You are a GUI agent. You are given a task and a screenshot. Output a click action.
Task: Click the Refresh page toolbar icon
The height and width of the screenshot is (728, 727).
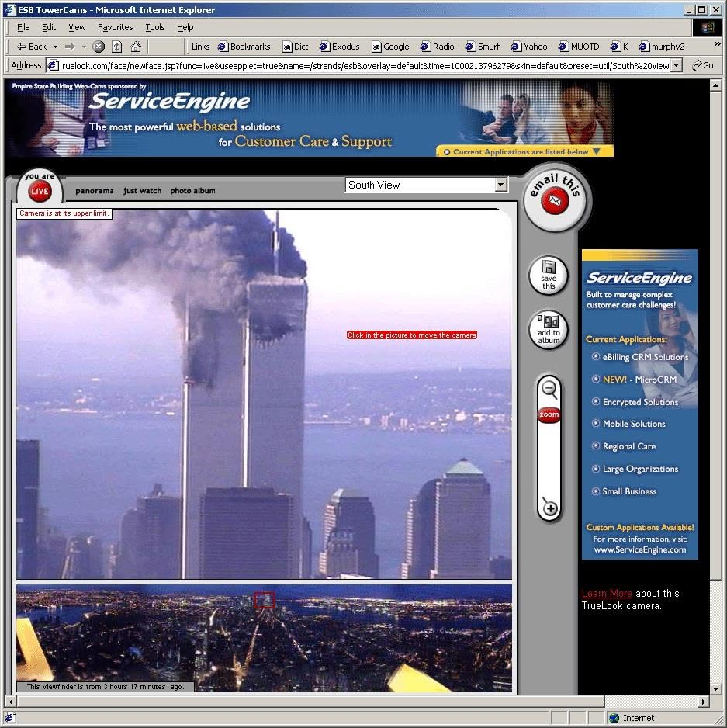click(117, 47)
